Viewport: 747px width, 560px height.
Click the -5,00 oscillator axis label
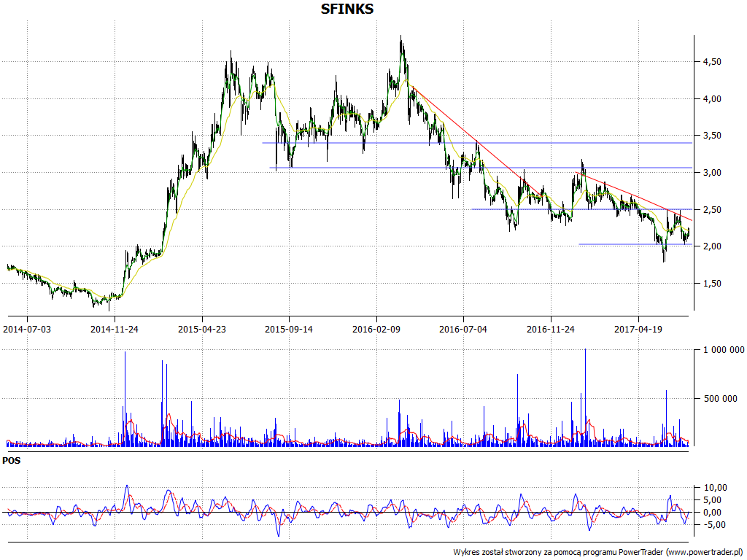(716, 525)
